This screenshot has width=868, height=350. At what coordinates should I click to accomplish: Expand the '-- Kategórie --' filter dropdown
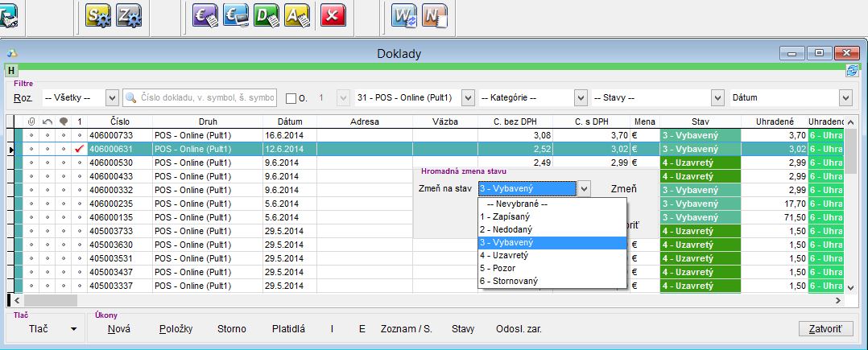pyautogui.click(x=581, y=97)
